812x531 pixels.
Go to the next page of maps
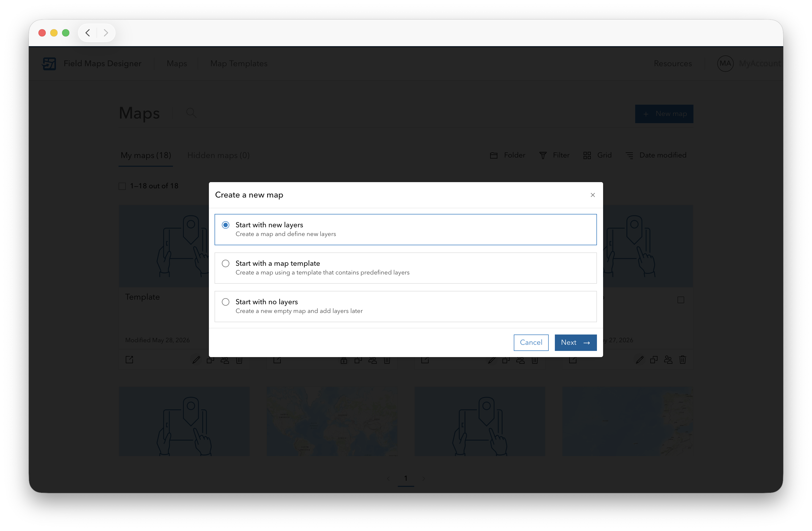[423, 478]
